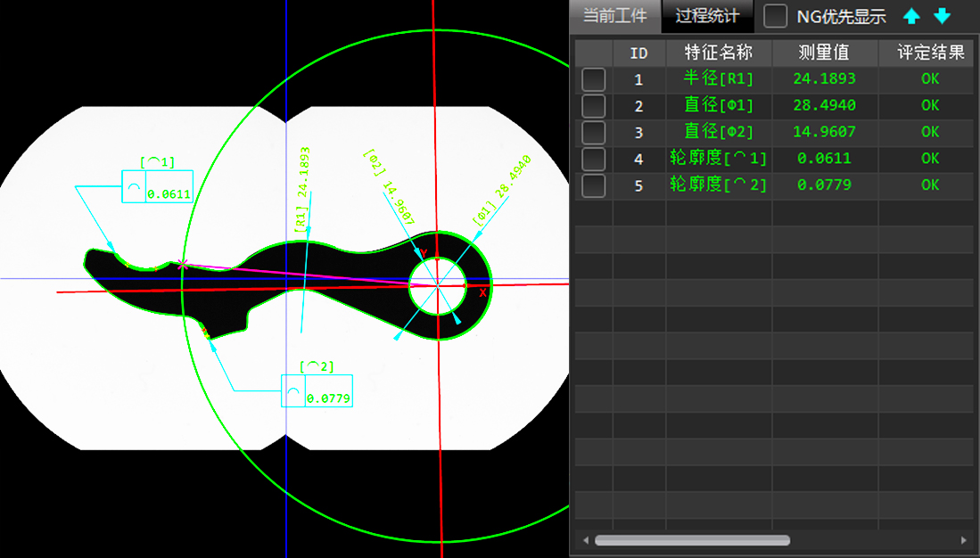This screenshot has width=980, height=558.
Task: Toggle the checkbox for 轮廓度[⌒2] row
Action: (x=593, y=185)
